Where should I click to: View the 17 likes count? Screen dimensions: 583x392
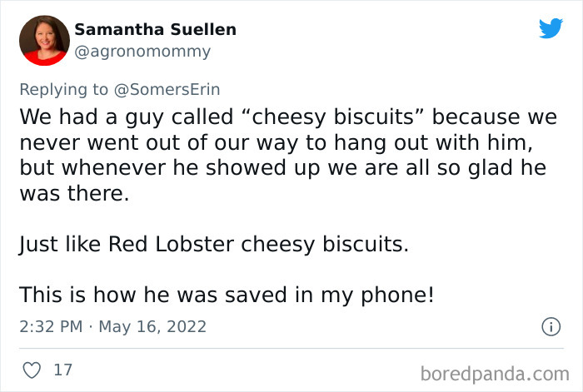62,370
